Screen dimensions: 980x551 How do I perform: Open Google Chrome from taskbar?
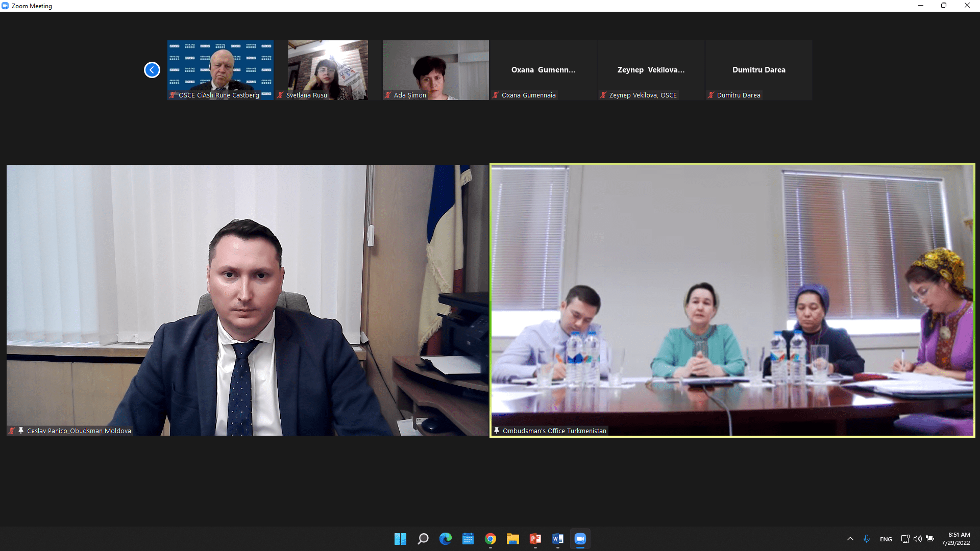(x=490, y=539)
